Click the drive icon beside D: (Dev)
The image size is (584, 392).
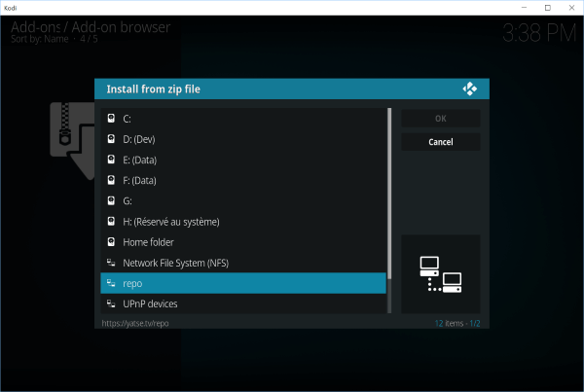[x=111, y=139]
